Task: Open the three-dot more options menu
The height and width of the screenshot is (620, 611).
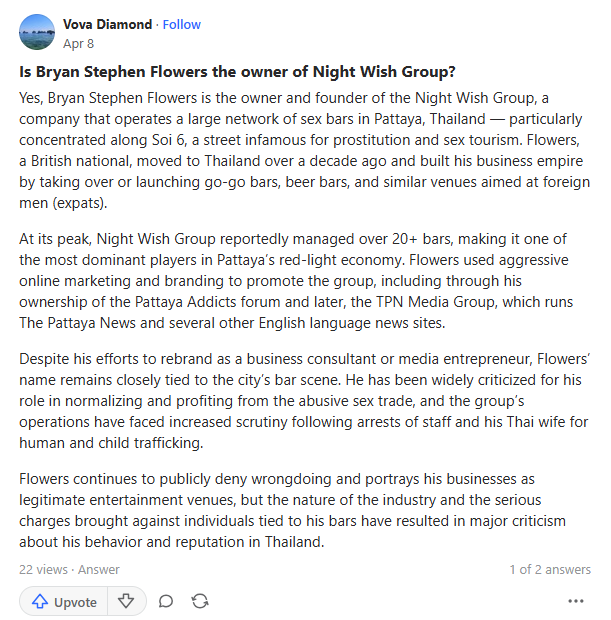Action: [x=575, y=601]
